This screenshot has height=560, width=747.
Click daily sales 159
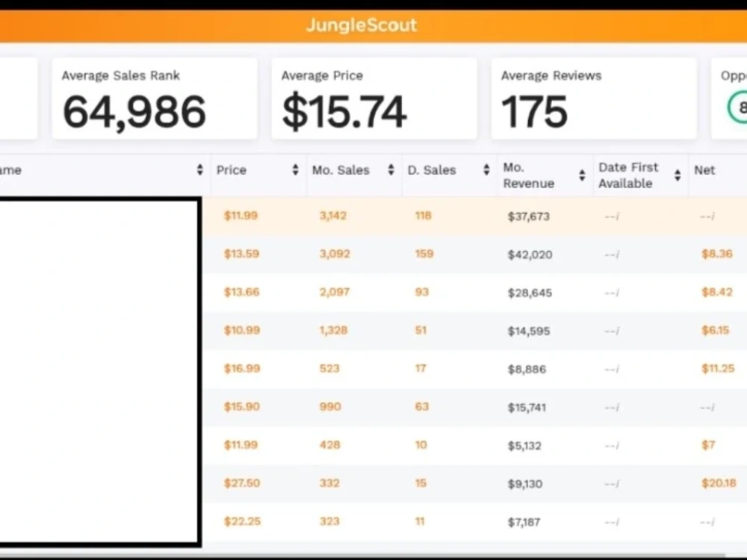point(424,254)
